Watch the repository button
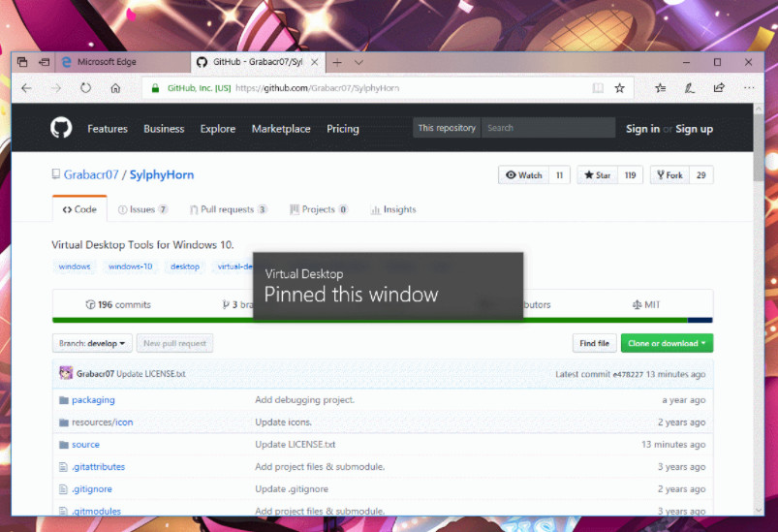The width and height of the screenshot is (778, 532). [524, 174]
